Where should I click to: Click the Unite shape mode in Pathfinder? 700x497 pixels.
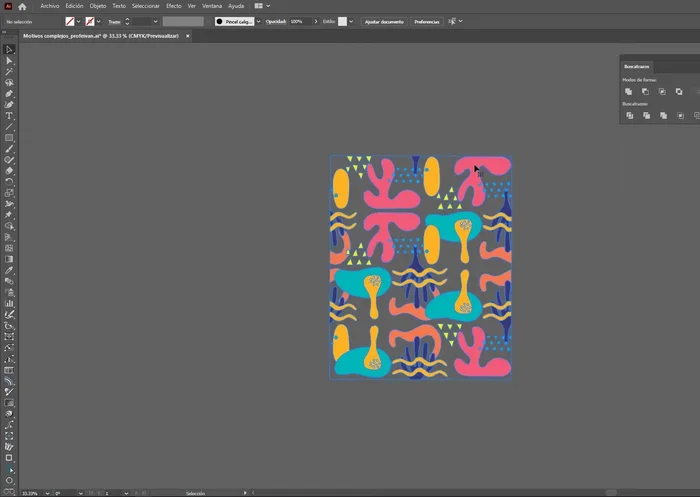[629, 91]
